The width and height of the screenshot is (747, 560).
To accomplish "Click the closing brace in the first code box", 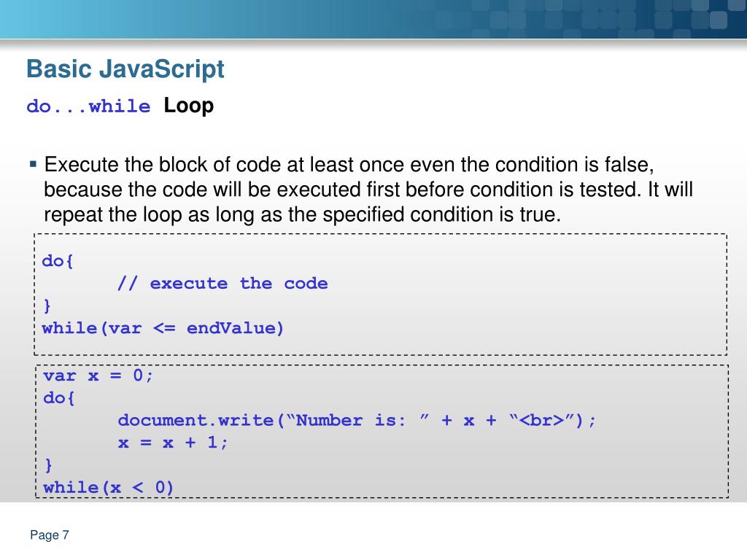I will coord(47,306).
